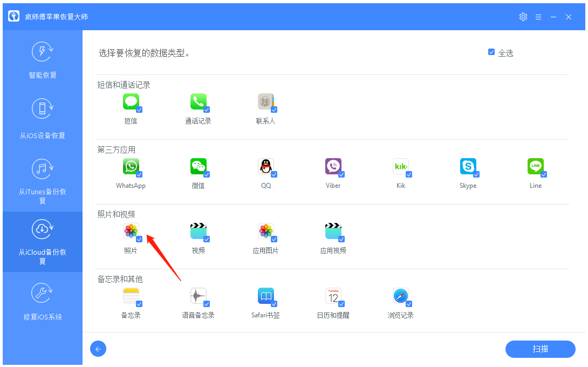Switch to 修复iOS系统 sidebar tab

[43, 302]
